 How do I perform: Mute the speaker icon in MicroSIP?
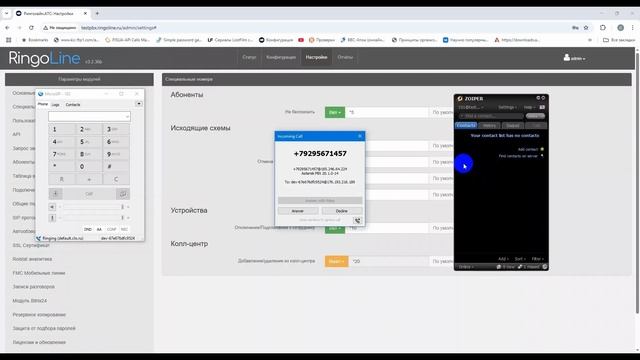click(52, 207)
